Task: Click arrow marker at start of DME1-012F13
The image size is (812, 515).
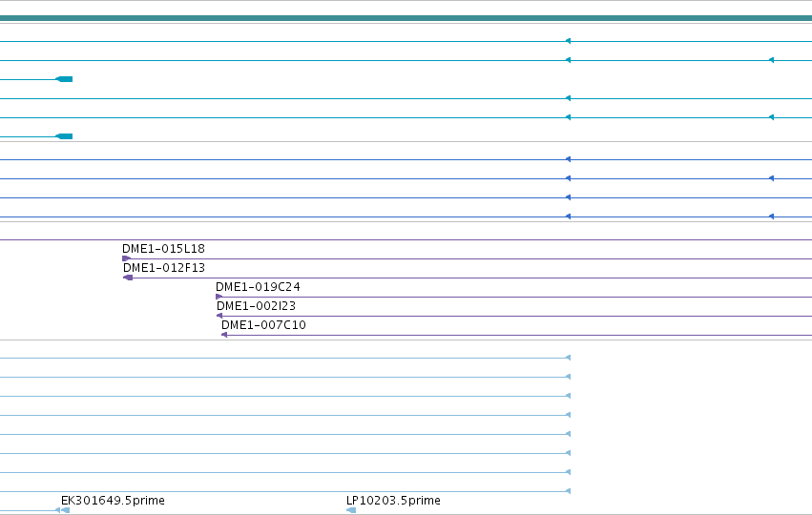Action: tap(128, 278)
